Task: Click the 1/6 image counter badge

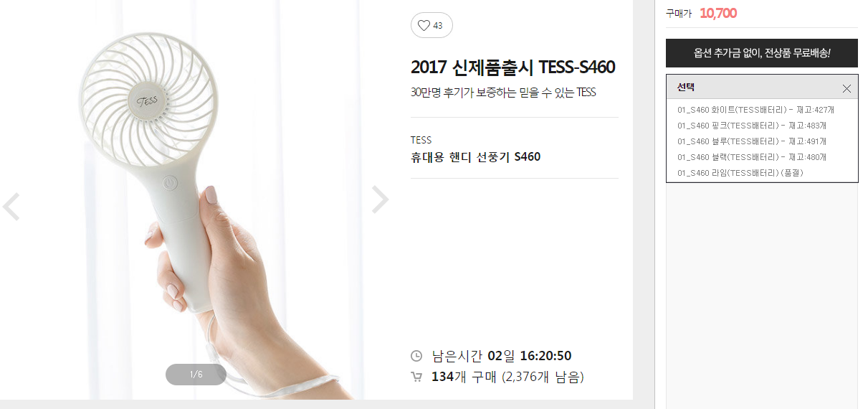Action: [x=196, y=375]
